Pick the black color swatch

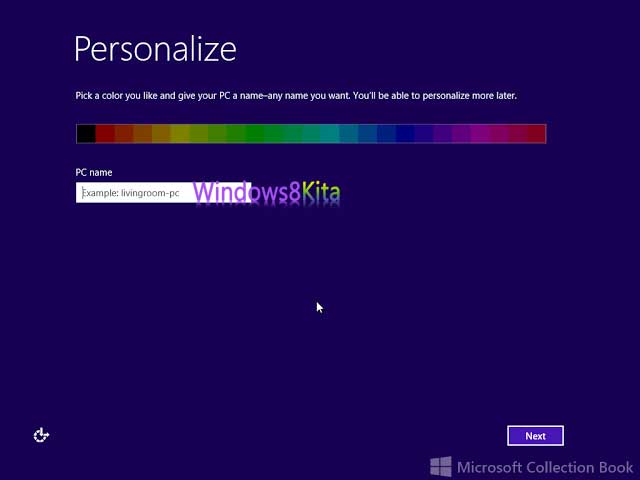[86, 134]
